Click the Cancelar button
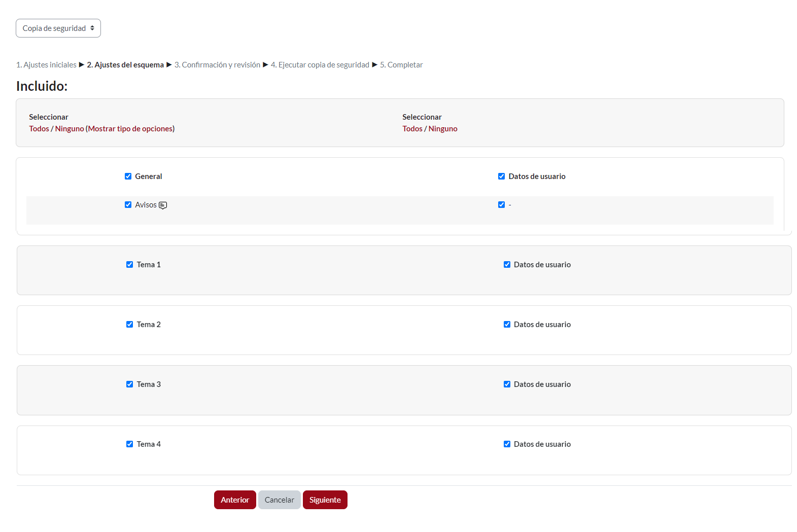The image size is (797, 532). coord(279,500)
